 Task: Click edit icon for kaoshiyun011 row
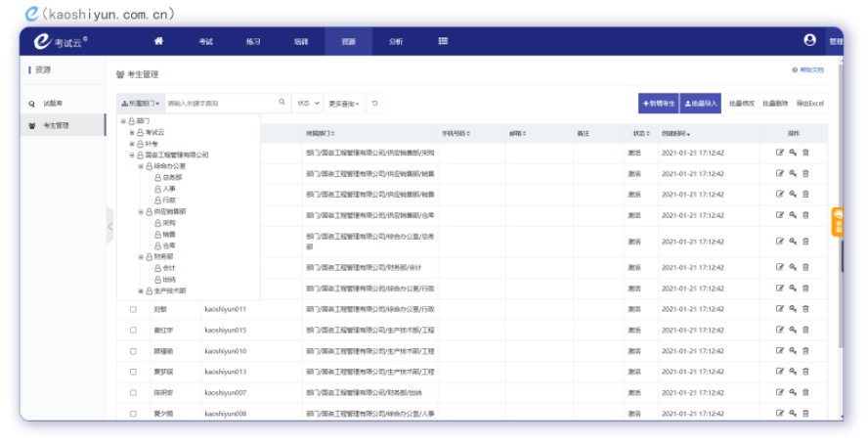coord(780,309)
